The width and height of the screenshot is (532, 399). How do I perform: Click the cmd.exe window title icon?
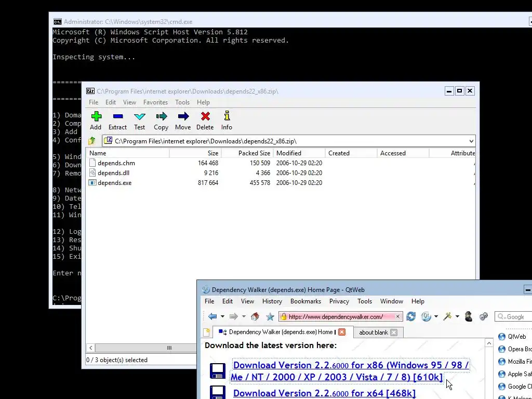point(58,22)
